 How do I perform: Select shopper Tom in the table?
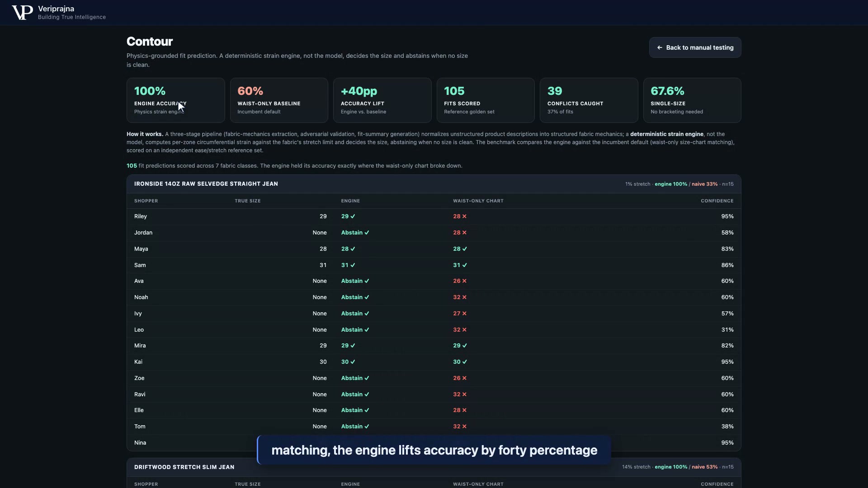click(140, 427)
